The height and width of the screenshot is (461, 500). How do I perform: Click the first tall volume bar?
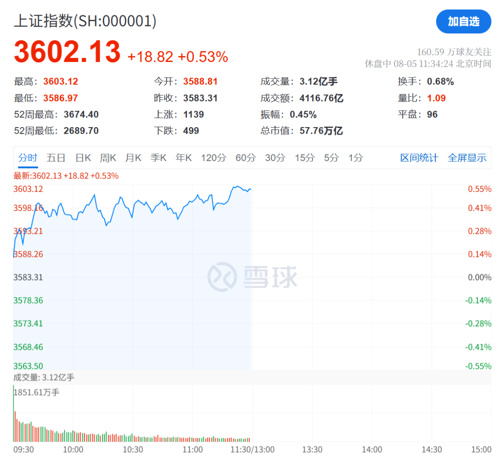(x=14, y=413)
